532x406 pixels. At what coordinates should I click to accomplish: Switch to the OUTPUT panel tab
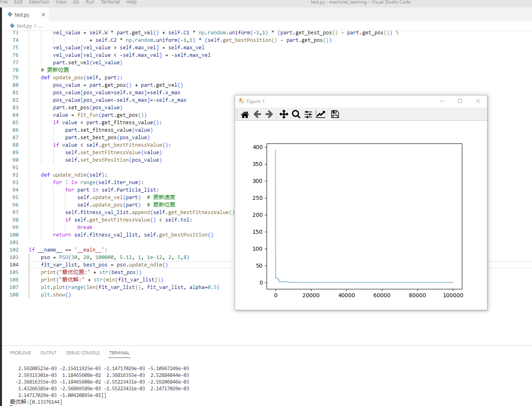coord(48,353)
